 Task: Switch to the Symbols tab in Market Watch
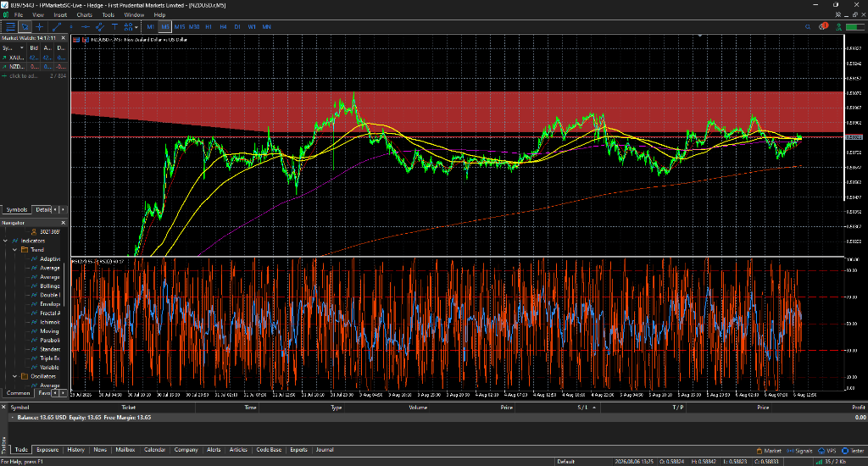(17, 210)
